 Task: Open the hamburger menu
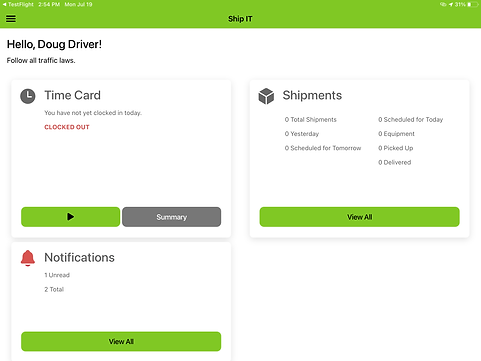[x=11, y=19]
